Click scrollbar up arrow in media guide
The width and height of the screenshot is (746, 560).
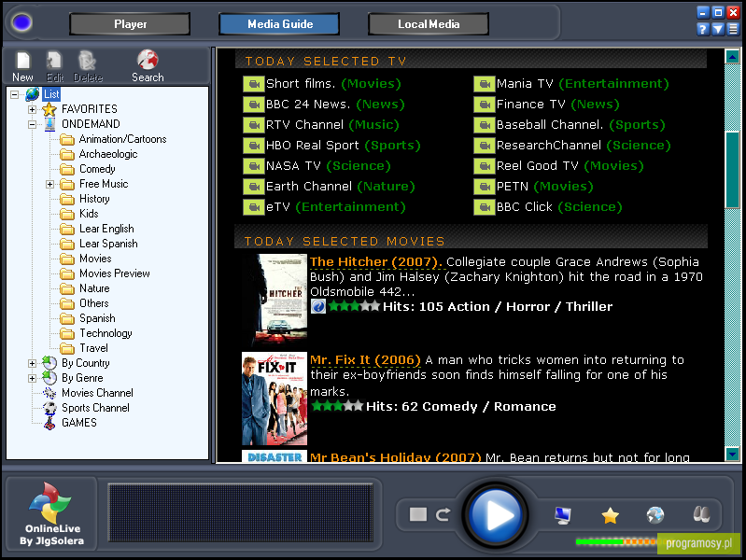pyautogui.click(x=732, y=57)
